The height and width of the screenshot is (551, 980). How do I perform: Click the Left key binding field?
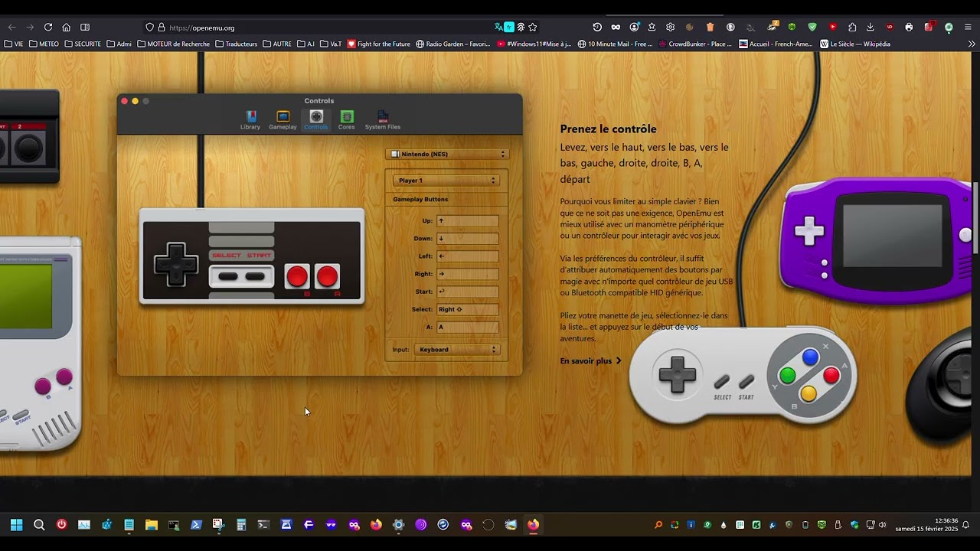point(467,256)
